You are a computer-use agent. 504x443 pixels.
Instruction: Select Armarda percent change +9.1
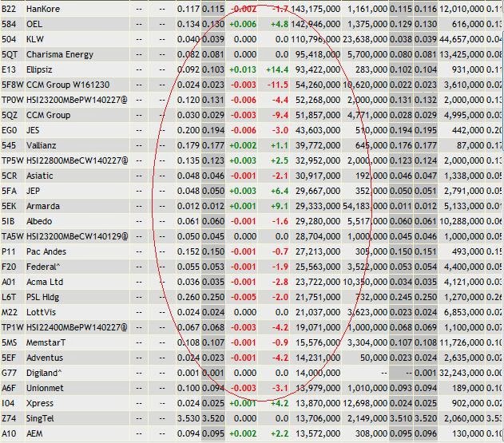tap(280, 206)
